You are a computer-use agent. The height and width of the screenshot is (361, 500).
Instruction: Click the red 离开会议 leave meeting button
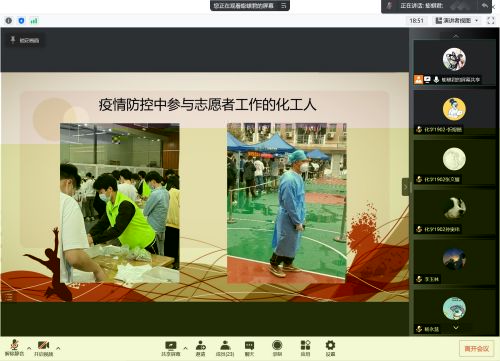tap(476, 349)
